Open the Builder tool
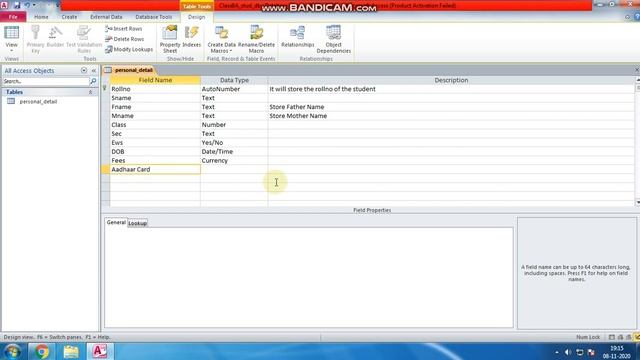The width and height of the screenshot is (640, 360). pyautogui.click(x=55, y=37)
